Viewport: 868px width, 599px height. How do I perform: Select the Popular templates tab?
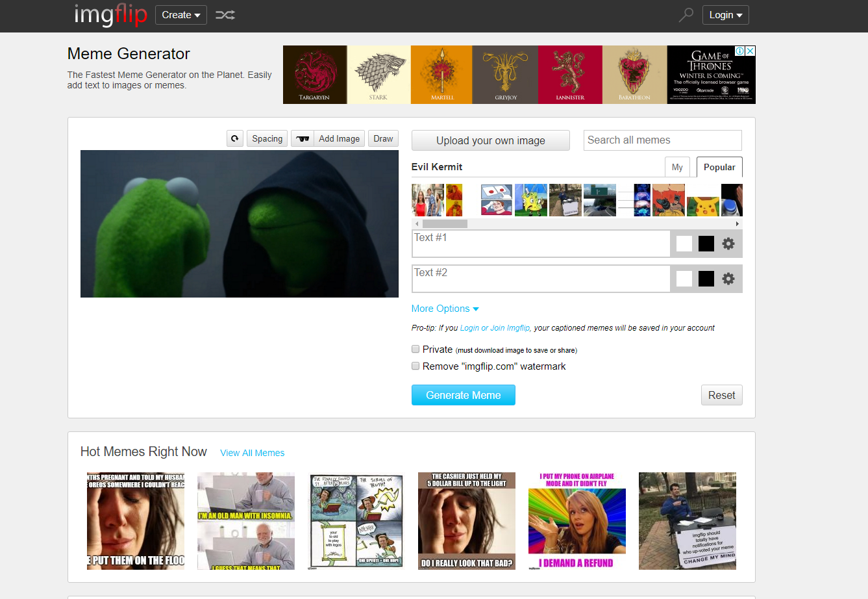click(719, 167)
